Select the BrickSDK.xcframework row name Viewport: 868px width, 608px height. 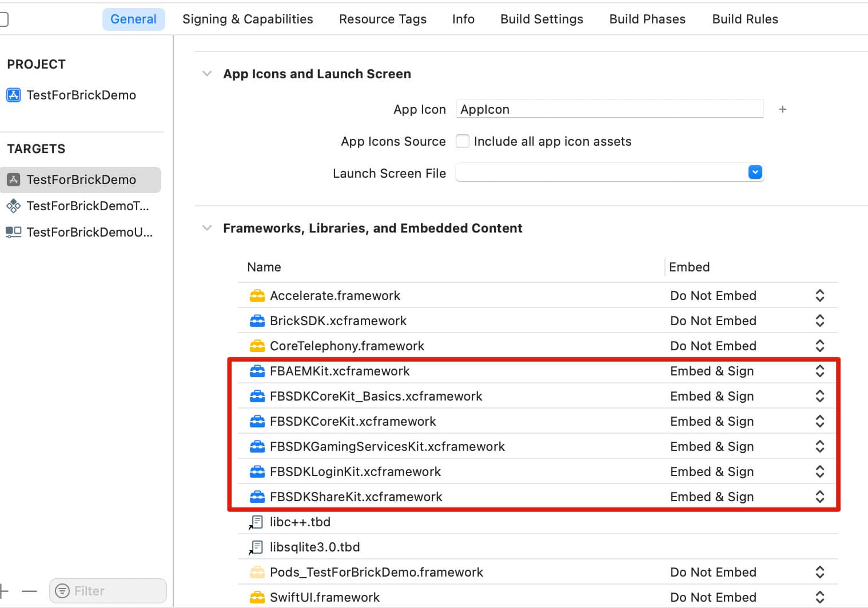tap(338, 321)
